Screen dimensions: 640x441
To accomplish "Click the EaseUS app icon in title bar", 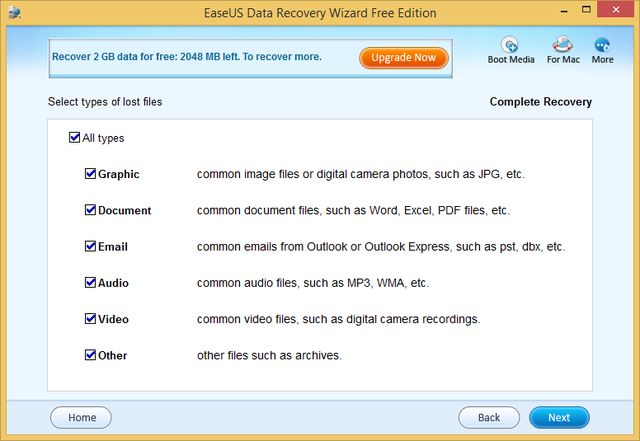I will coord(15,13).
